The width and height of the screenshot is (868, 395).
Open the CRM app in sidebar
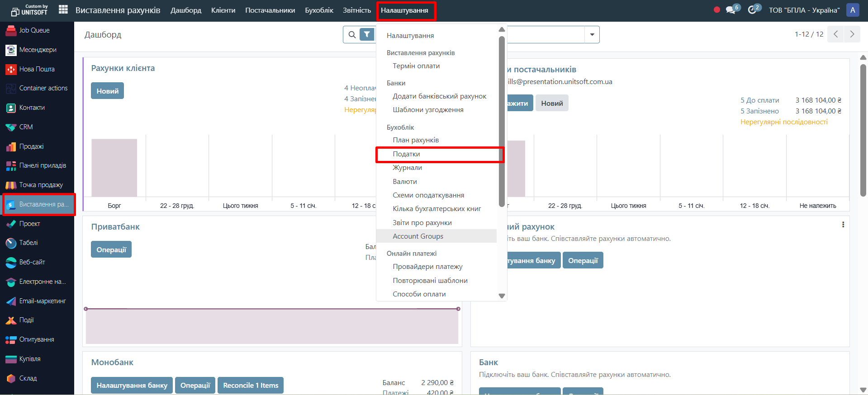[x=11, y=127]
